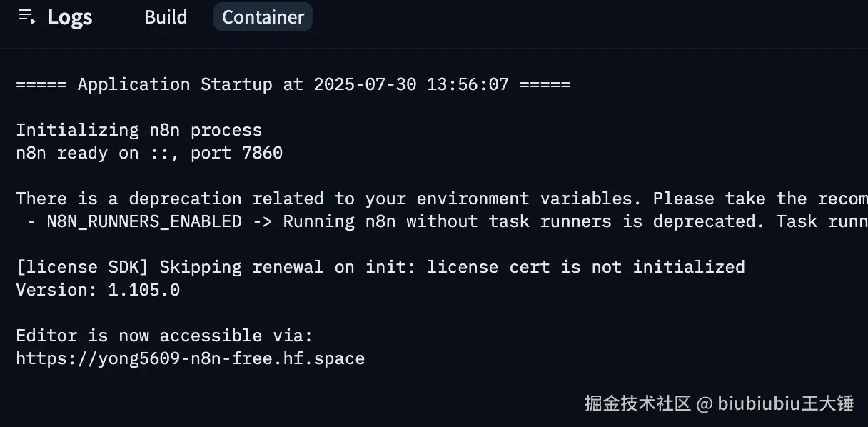Open the yong5609-n8n-free.hf.space URL
This screenshot has height=427, width=868.
pyautogui.click(x=190, y=358)
